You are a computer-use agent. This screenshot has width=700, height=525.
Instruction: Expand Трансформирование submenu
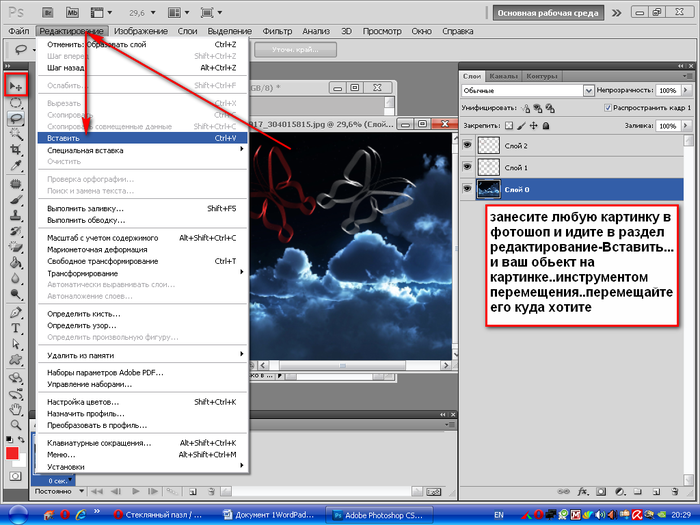[143, 273]
